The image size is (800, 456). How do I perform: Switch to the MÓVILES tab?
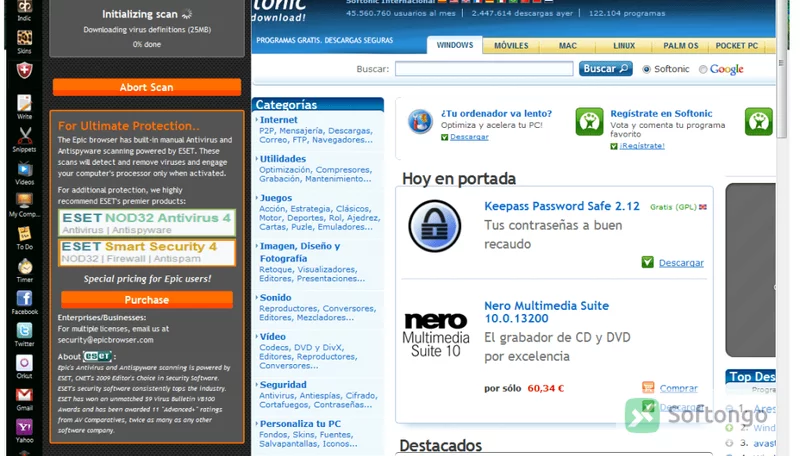[511, 46]
